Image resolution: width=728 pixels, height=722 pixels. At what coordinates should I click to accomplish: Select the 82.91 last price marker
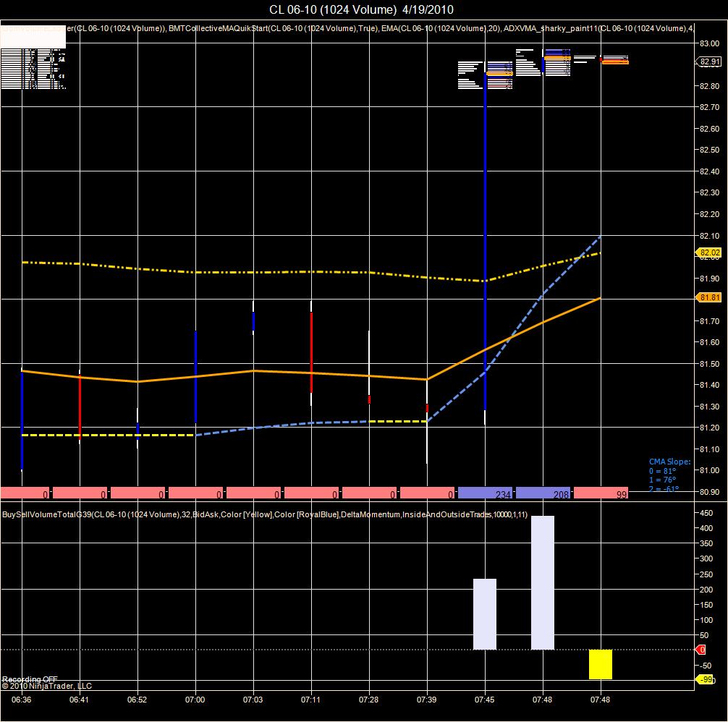click(x=708, y=61)
